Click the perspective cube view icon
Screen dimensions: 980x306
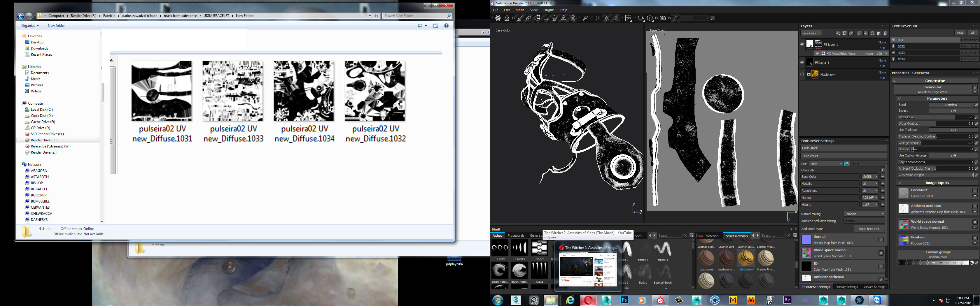pos(650,18)
